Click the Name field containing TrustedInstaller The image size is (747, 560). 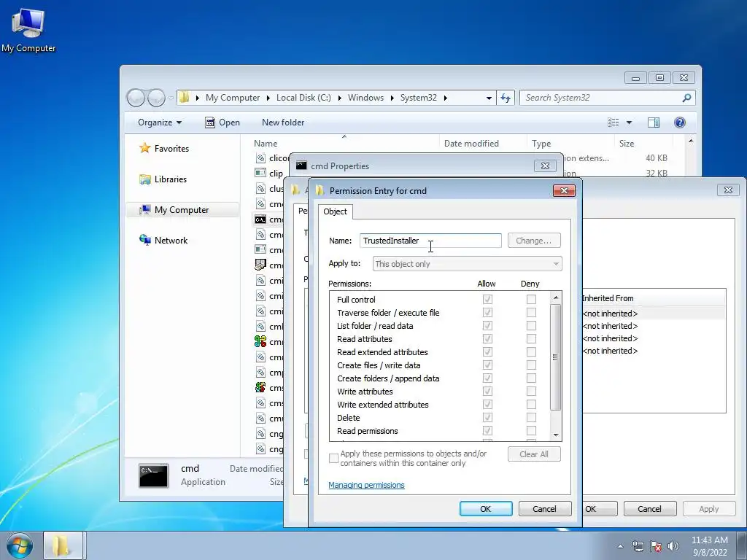[430, 241]
